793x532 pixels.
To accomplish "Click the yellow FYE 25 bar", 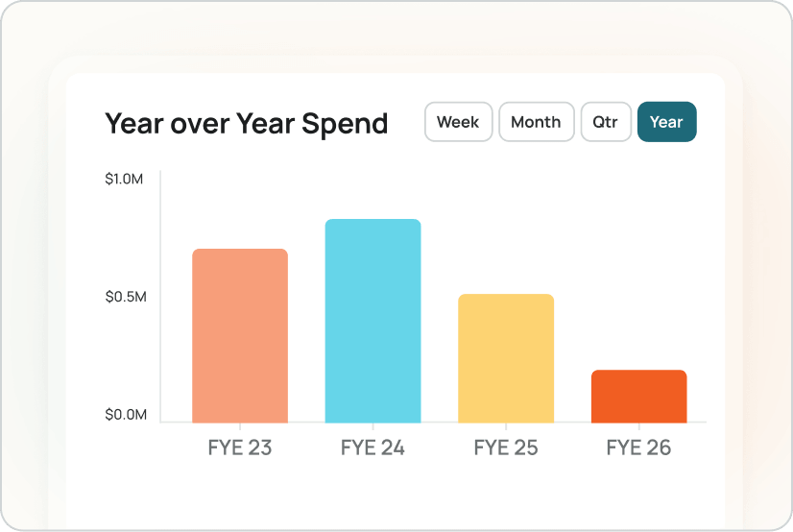I will pyautogui.click(x=506, y=358).
